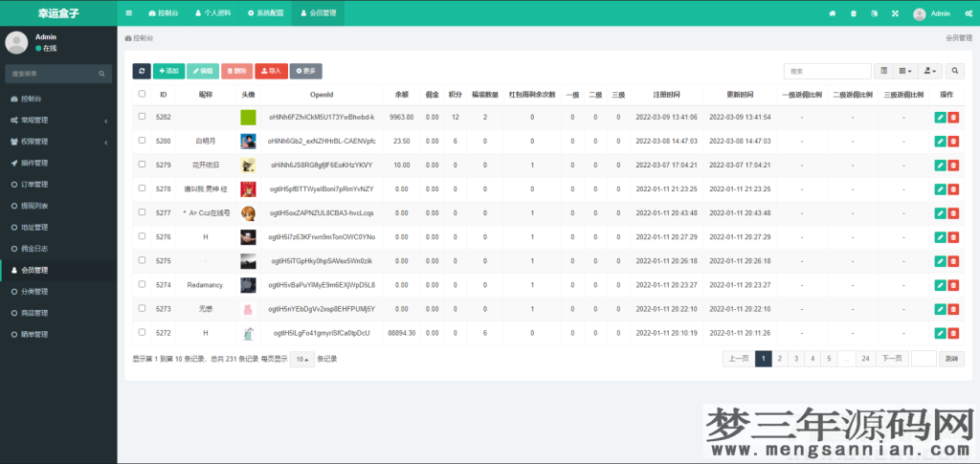Screen dimensions: 980x464
Task: Click the table search magnifier button
Action: (954, 71)
